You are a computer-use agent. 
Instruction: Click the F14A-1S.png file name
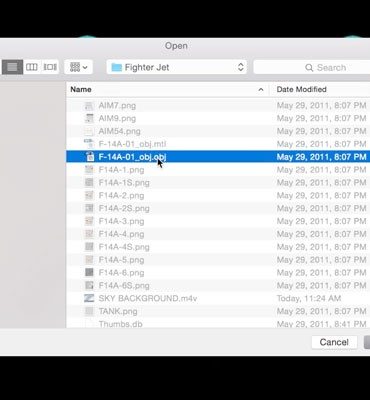(124, 183)
